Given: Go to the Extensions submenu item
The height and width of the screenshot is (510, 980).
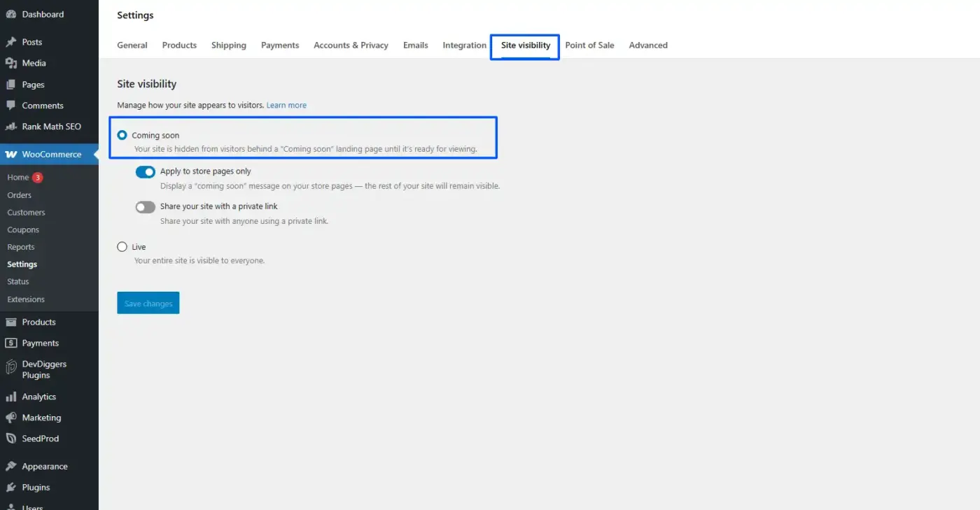Looking at the screenshot, I should click(x=26, y=299).
